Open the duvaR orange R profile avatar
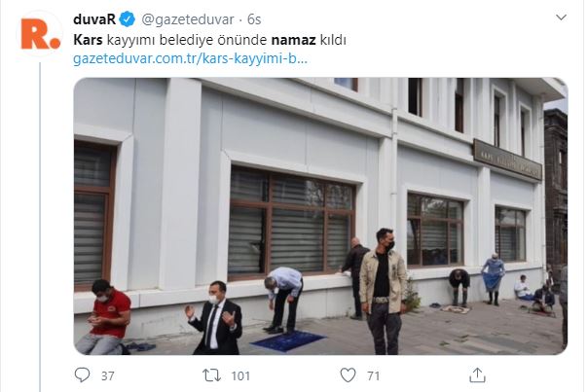This screenshot has height=392, width=588. coord(40,34)
